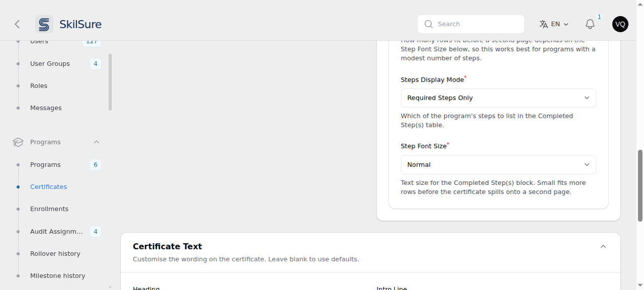Click the Certificate Text heading
Screen dimensions: 644x290
(x=168, y=247)
